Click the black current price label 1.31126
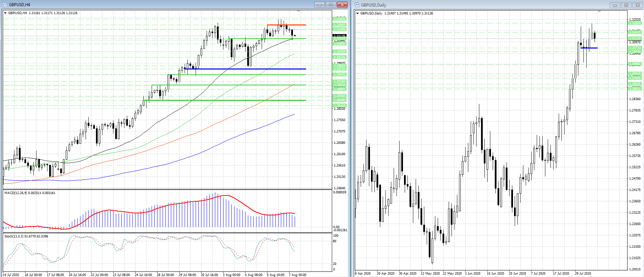644x277 pixels. coord(339,36)
